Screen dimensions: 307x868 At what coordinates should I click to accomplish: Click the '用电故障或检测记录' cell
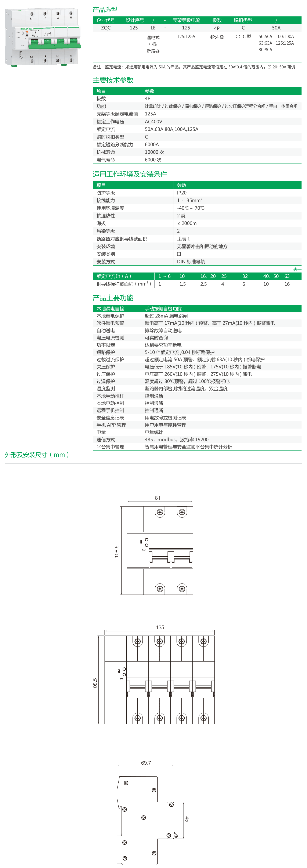pyautogui.click(x=166, y=418)
